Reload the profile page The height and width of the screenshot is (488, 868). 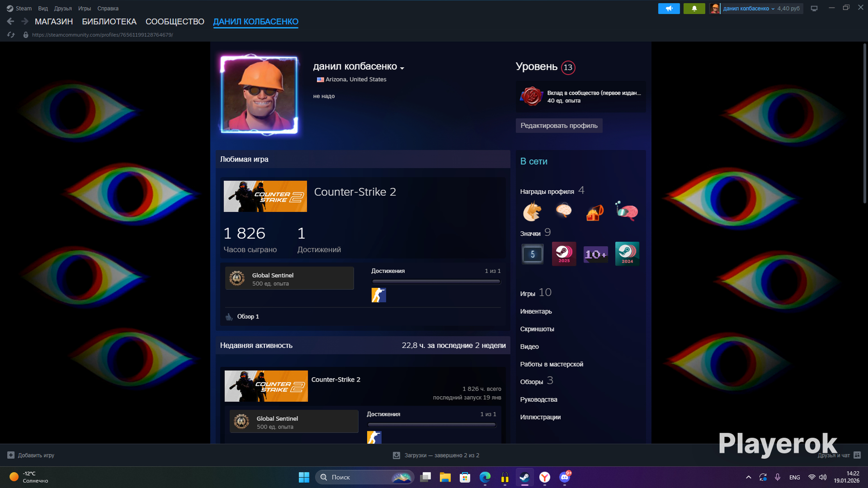click(x=11, y=35)
